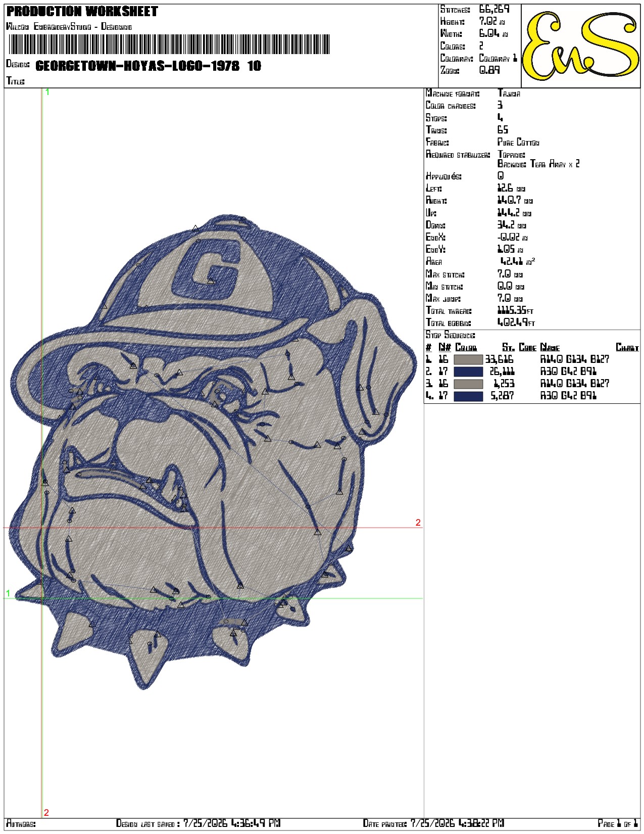Select the navy swatch in stop row 2
The height and width of the screenshot is (834, 644).
(468, 372)
